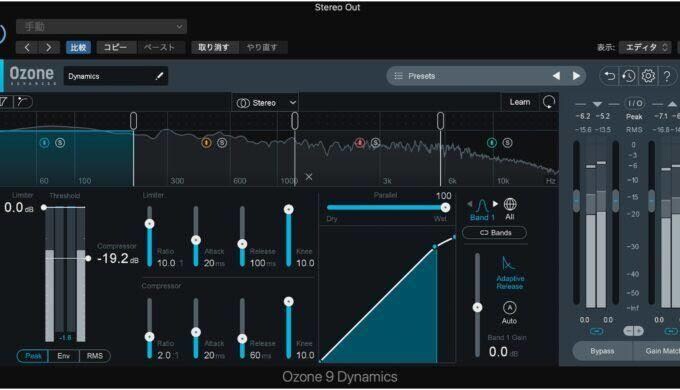Image resolution: width=680 pixels, height=390 pixels.
Task: Go to the previous preset arrow
Action: click(556, 76)
